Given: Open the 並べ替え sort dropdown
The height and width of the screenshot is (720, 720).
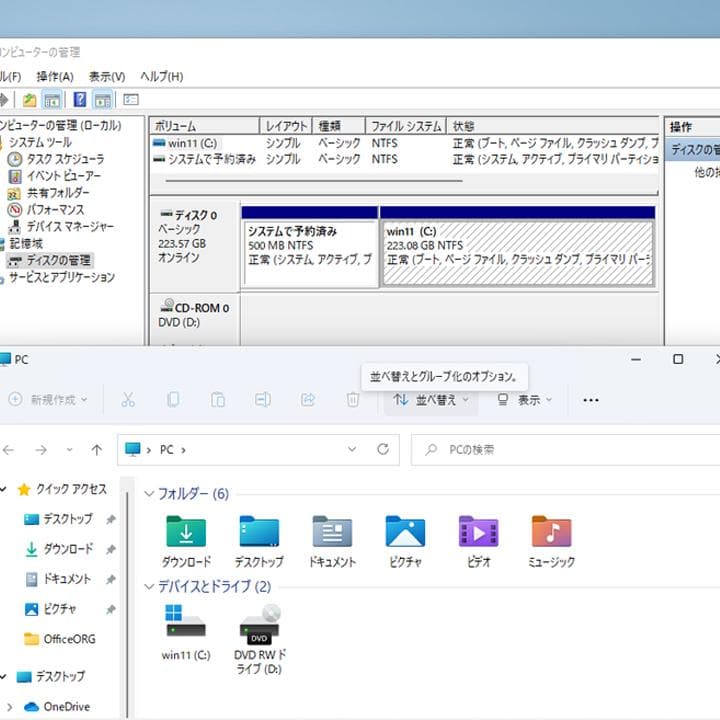Looking at the screenshot, I should (x=431, y=400).
